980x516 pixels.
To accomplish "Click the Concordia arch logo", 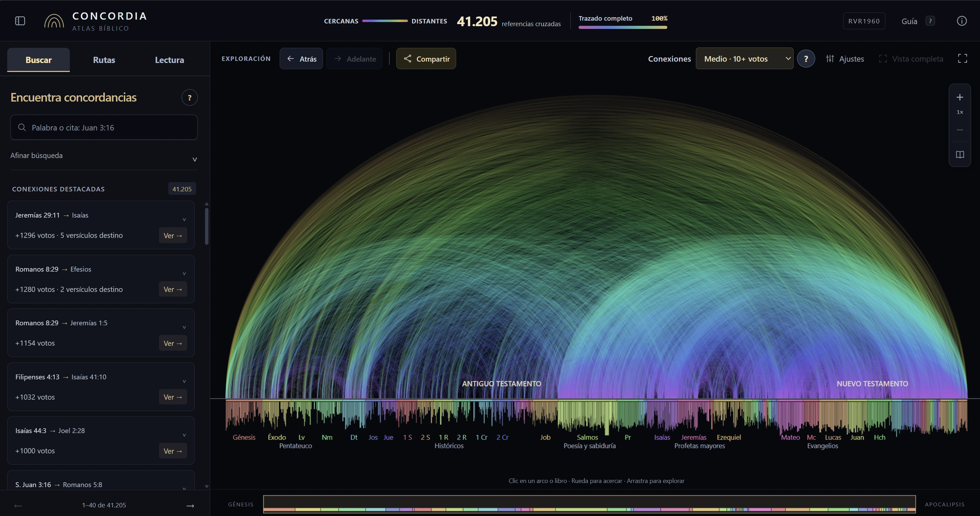I will click(x=54, y=21).
